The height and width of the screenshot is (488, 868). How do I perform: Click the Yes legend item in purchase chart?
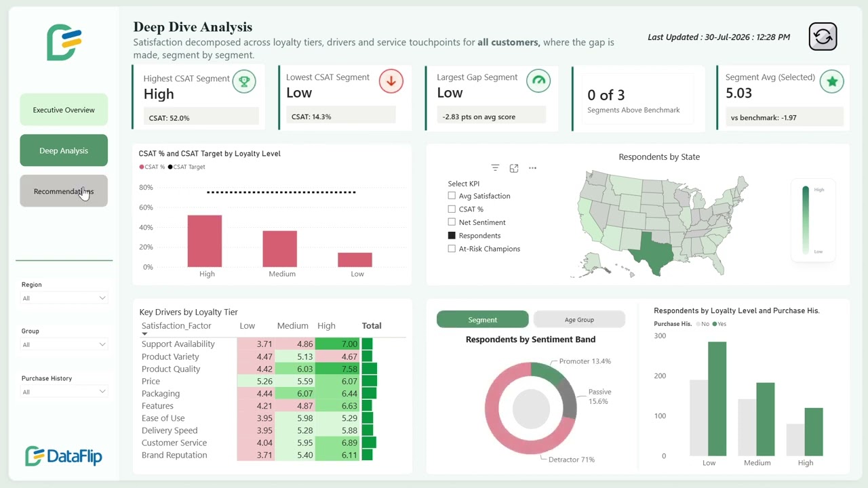(x=719, y=324)
